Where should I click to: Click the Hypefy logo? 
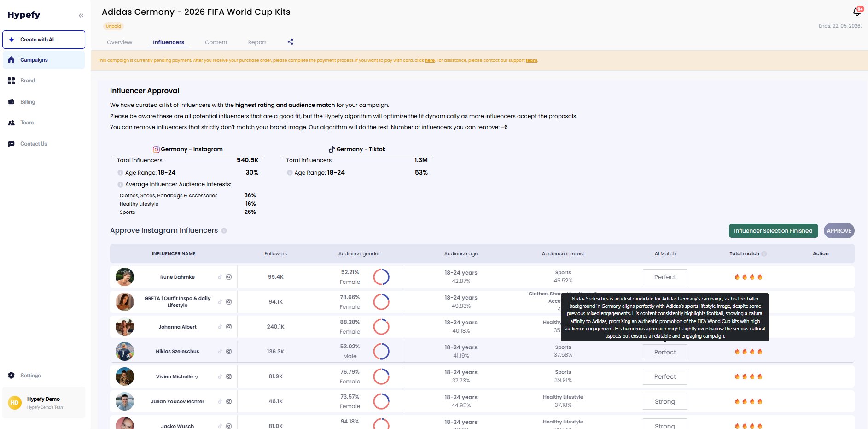[24, 15]
